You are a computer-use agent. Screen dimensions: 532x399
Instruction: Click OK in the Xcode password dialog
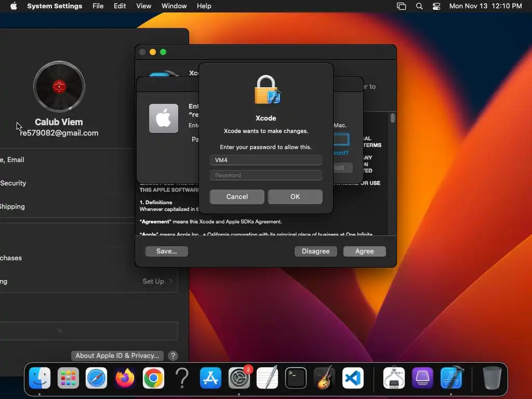pos(295,197)
